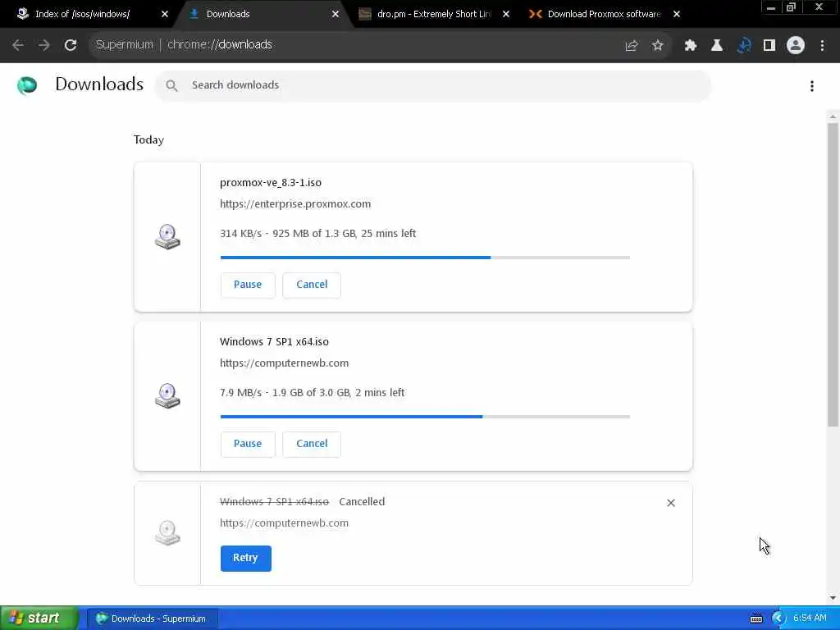The width and height of the screenshot is (840, 630).
Task: Close the Index of /isos/windows/ tab
Action: [164, 15]
